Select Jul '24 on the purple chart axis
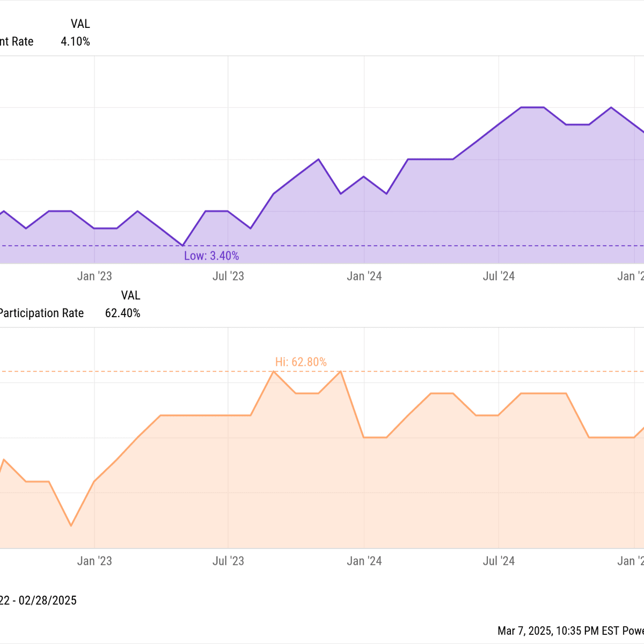The image size is (644, 644). point(499,276)
